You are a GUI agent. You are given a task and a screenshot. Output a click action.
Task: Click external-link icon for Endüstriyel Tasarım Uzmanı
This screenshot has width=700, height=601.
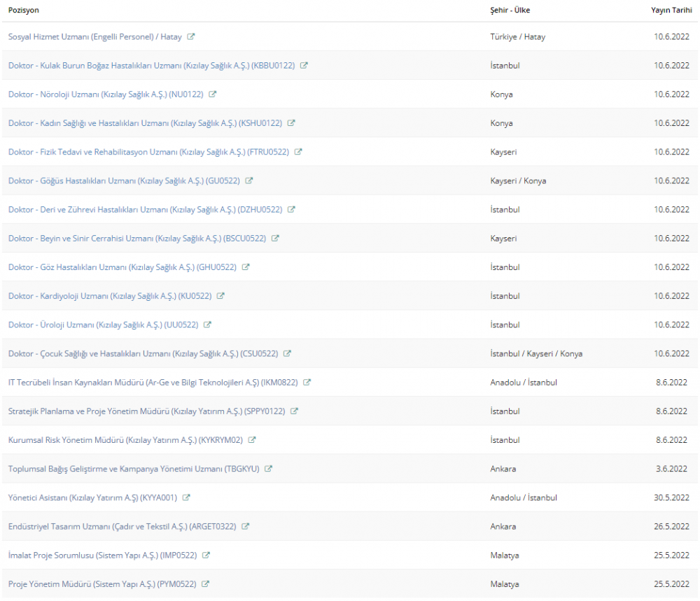245,527
